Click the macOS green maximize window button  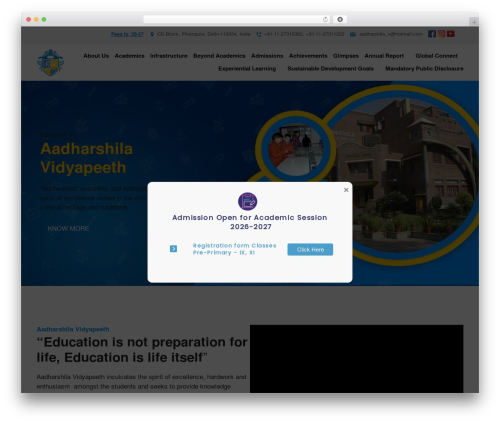tap(44, 19)
